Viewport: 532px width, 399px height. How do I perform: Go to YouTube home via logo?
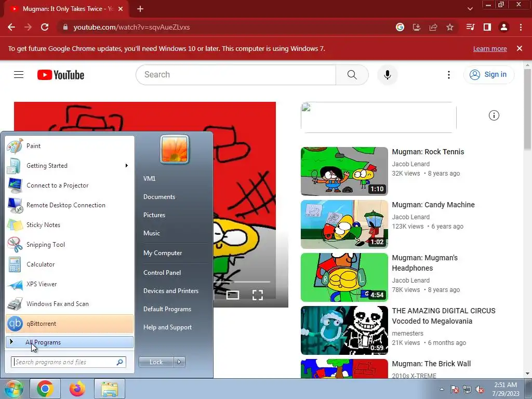click(61, 75)
